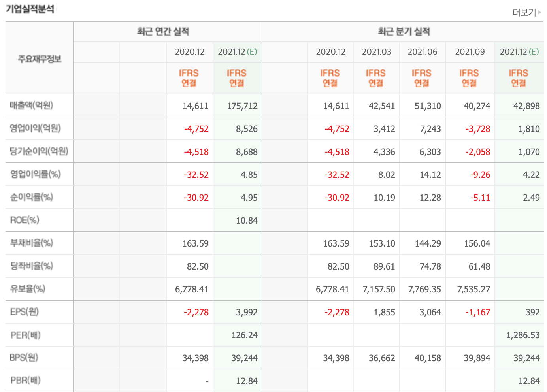547x392 pixels.
Task: Click the EPS(원) row label
Action: [x=25, y=312]
